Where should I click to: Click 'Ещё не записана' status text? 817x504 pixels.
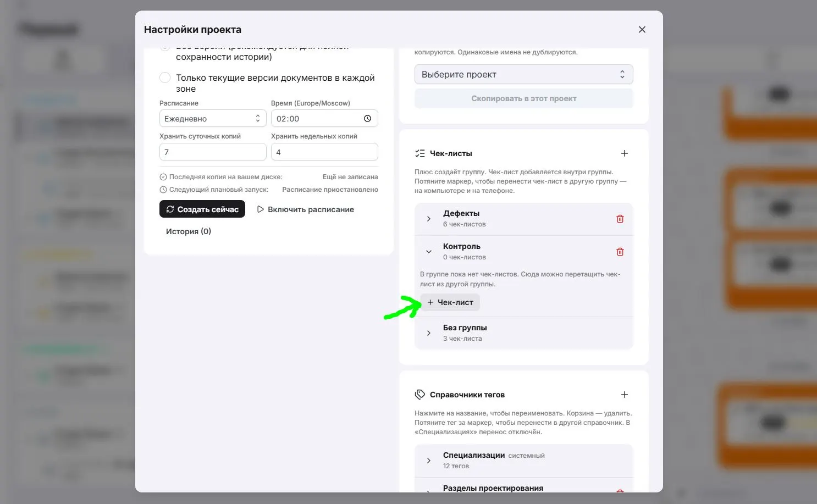350,177
